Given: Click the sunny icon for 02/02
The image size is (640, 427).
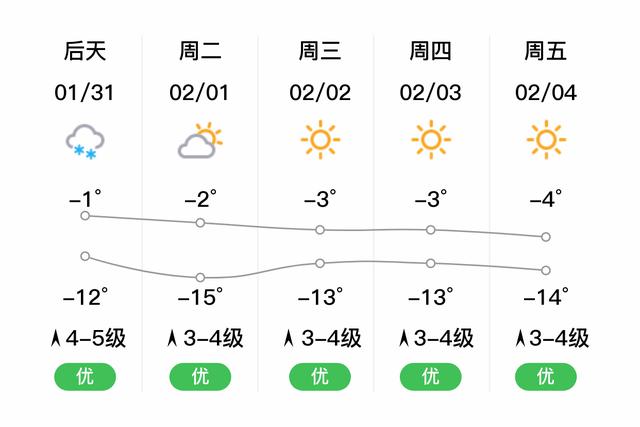Looking at the screenshot, I should pos(320,140).
